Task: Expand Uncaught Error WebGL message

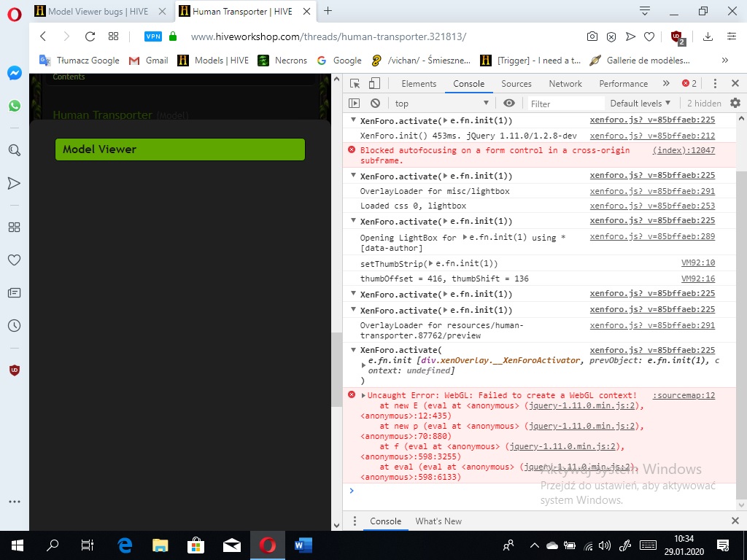Action: (363, 395)
